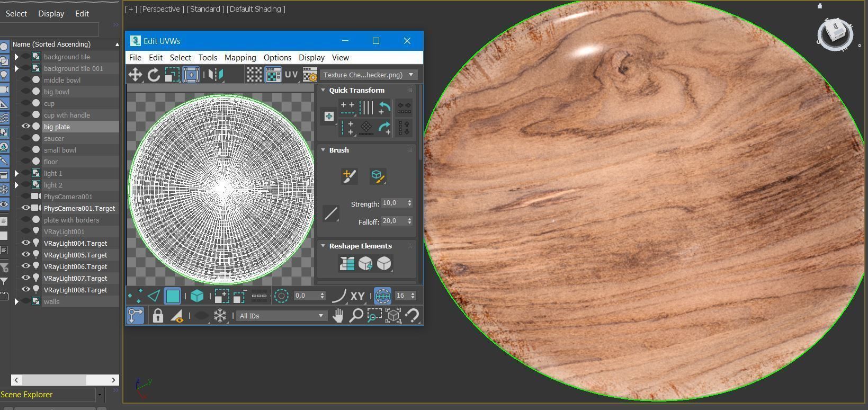Activate the Zoom Region tool
Image resolution: width=868 pixels, height=410 pixels.
pyautogui.click(x=374, y=316)
